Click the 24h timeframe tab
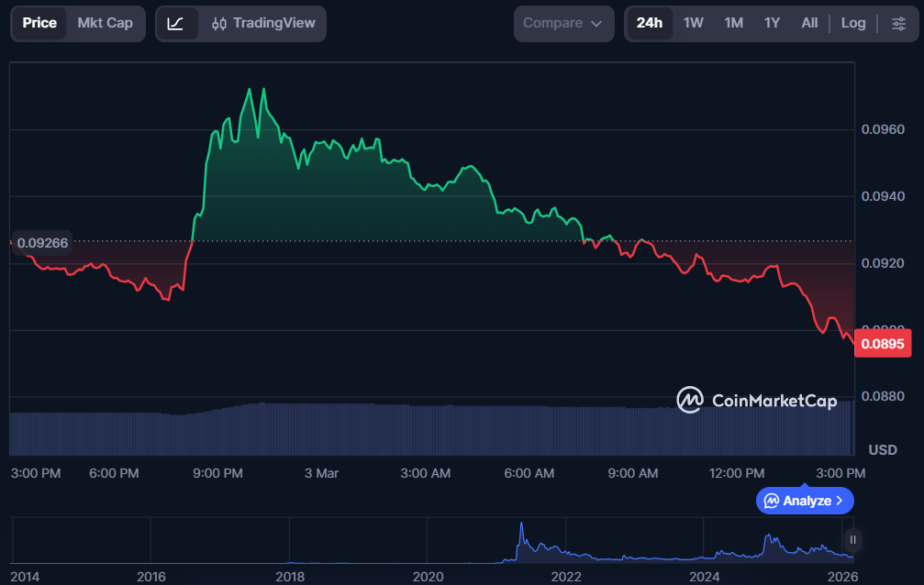Viewport: 924px width, 585px height. pos(650,23)
